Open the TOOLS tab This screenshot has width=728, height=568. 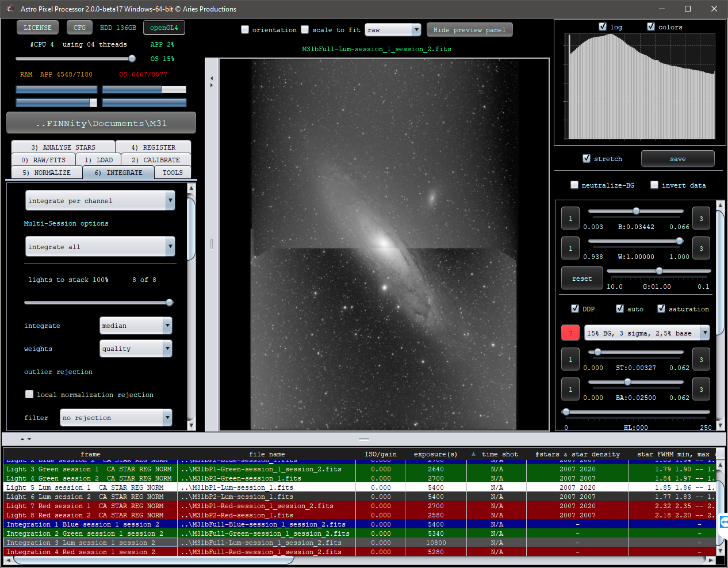click(172, 172)
